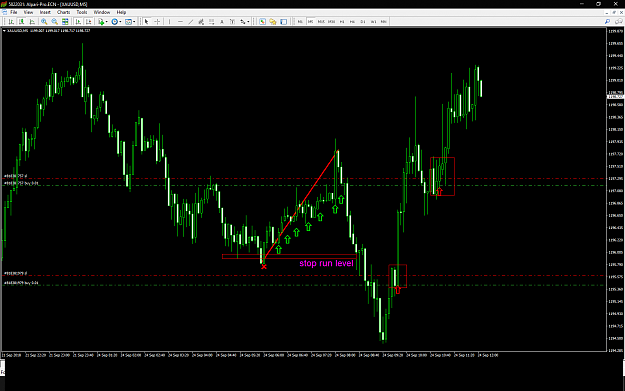Screen dimensions: 625x391
Task: Open the Indicators list icon
Action: click(101, 22)
